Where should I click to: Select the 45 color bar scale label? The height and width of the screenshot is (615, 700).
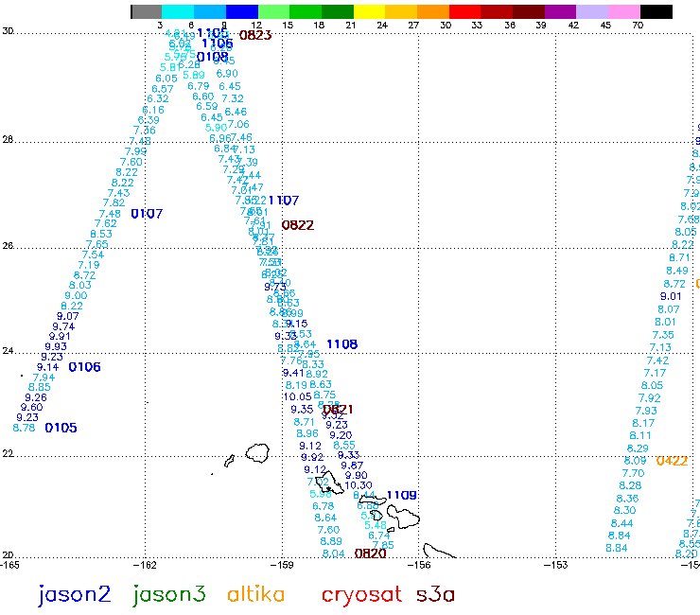[605, 26]
